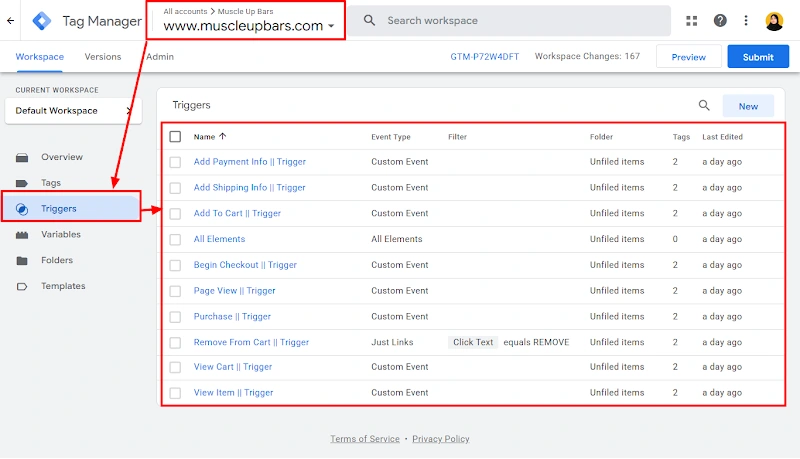
Task: Check the Page View trigger checkbox
Action: (x=175, y=291)
